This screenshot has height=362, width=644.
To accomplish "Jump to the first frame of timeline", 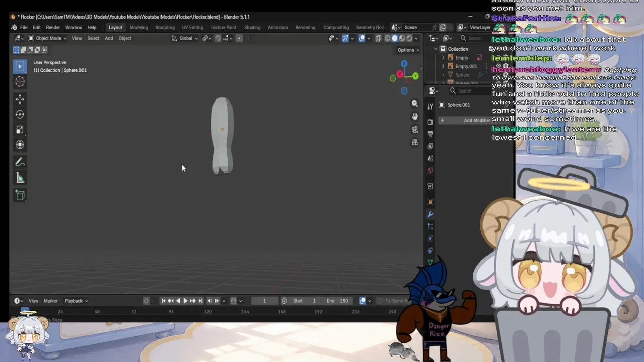I will pyautogui.click(x=163, y=301).
